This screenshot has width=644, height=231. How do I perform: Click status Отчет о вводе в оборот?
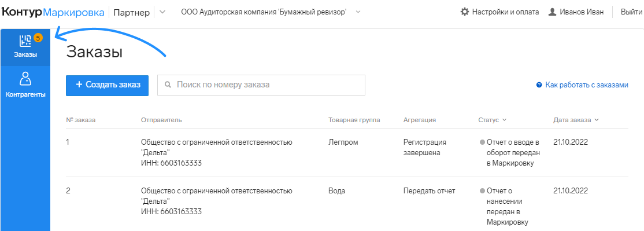510,153
